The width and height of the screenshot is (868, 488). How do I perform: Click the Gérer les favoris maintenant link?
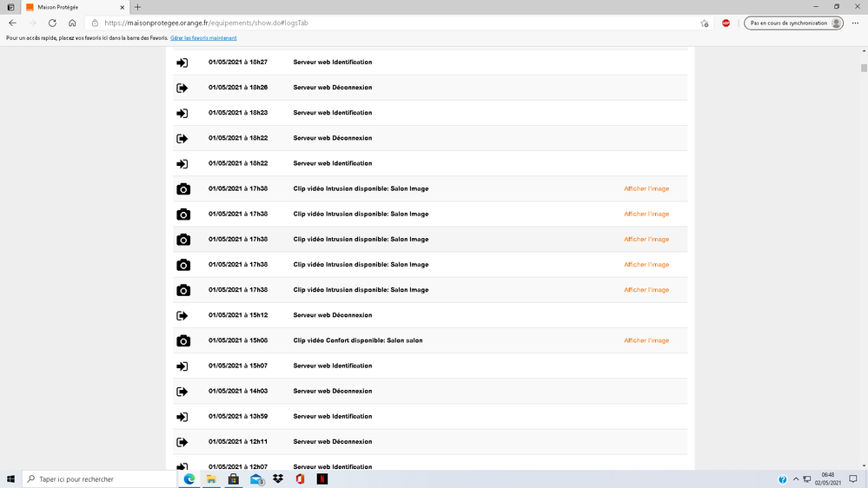pos(203,38)
